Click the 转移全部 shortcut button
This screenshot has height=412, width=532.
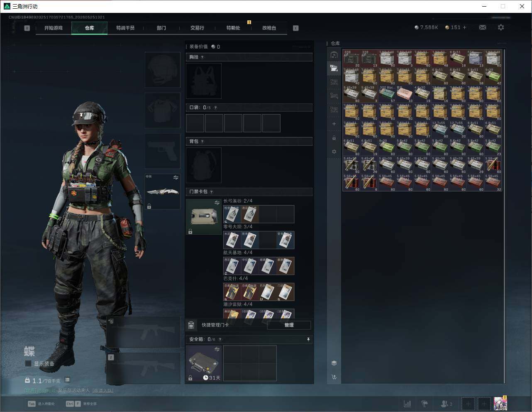81,404
